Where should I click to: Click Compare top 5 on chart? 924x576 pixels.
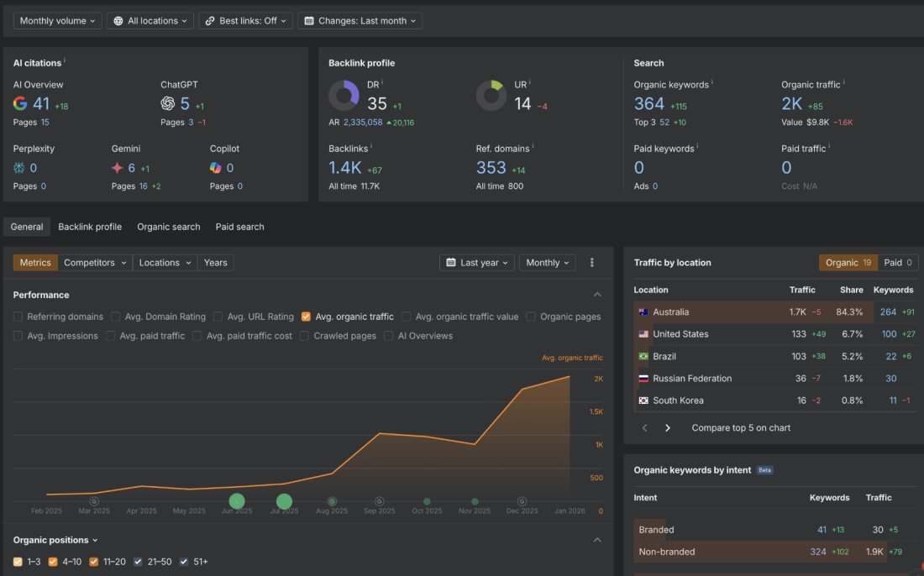(x=740, y=427)
